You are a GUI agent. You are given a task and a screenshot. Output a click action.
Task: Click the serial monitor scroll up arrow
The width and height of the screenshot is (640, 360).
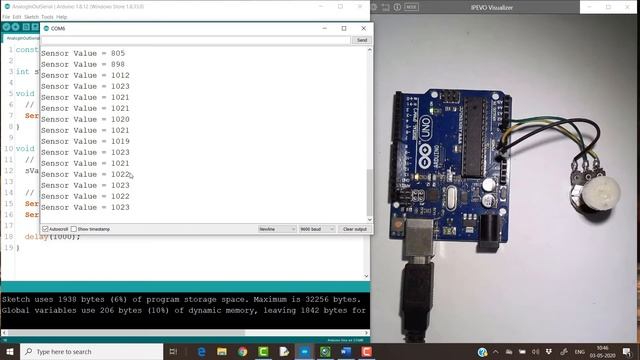369,50
